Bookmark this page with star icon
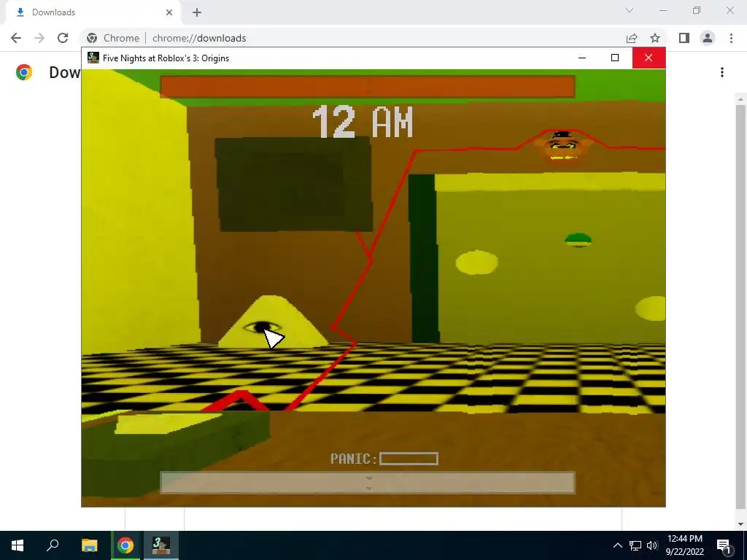Viewport: 747px width, 560px height. (655, 38)
